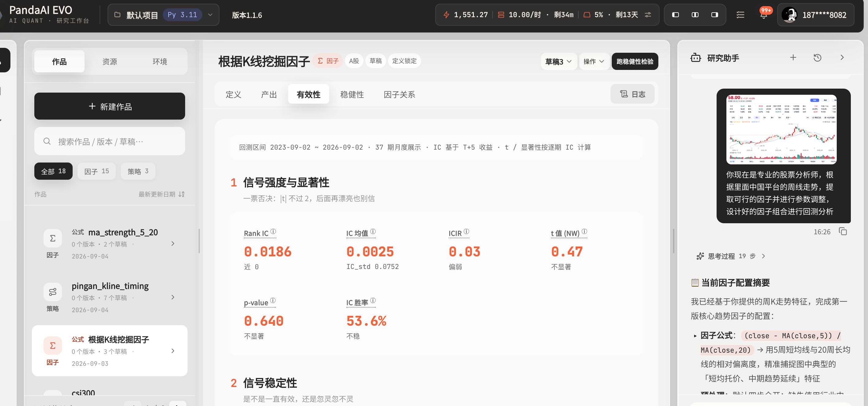The image size is (868, 406).
Task: Click the 新建作品 button
Action: pyautogui.click(x=109, y=106)
